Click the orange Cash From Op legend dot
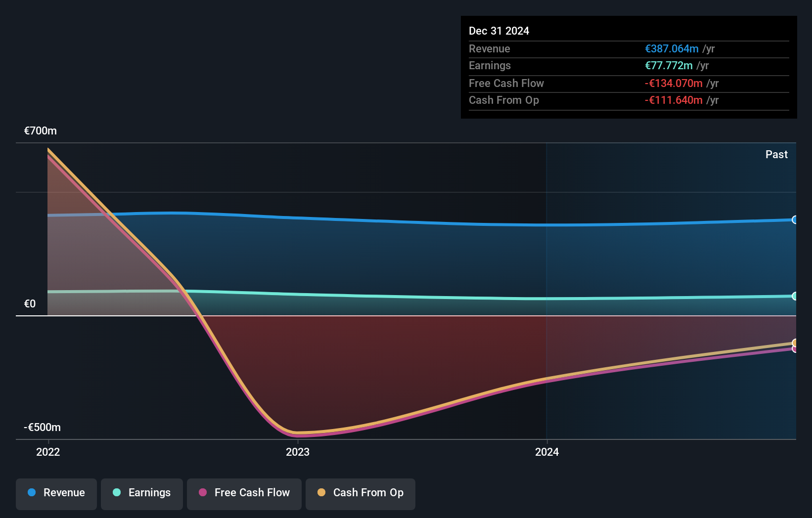Image resolution: width=812 pixels, height=518 pixels. pyautogui.click(x=321, y=493)
